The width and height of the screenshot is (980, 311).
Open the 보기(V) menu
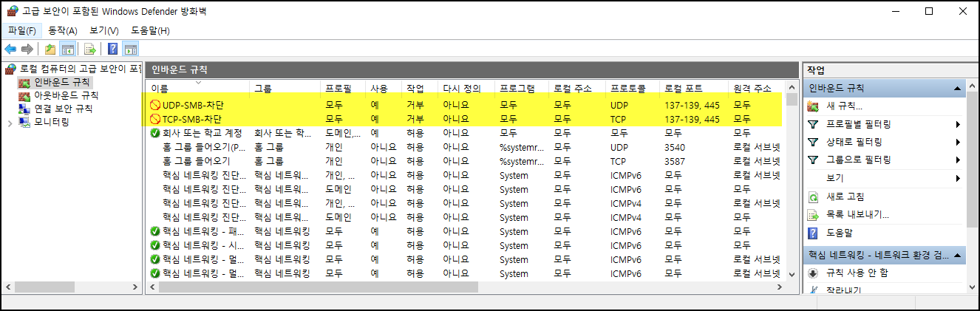pyautogui.click(x=104, y=30)
